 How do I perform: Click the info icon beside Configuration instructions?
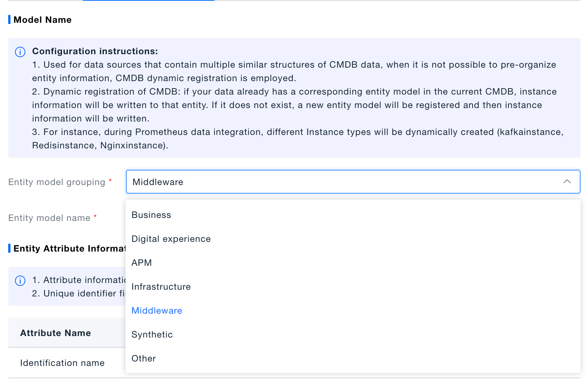[x=20, y=52]
